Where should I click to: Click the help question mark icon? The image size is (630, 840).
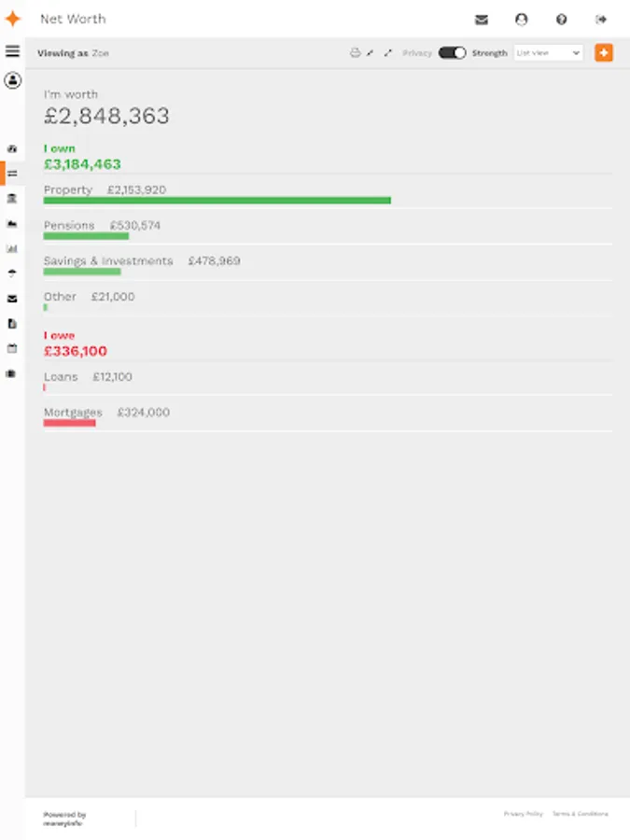point(561,20)
